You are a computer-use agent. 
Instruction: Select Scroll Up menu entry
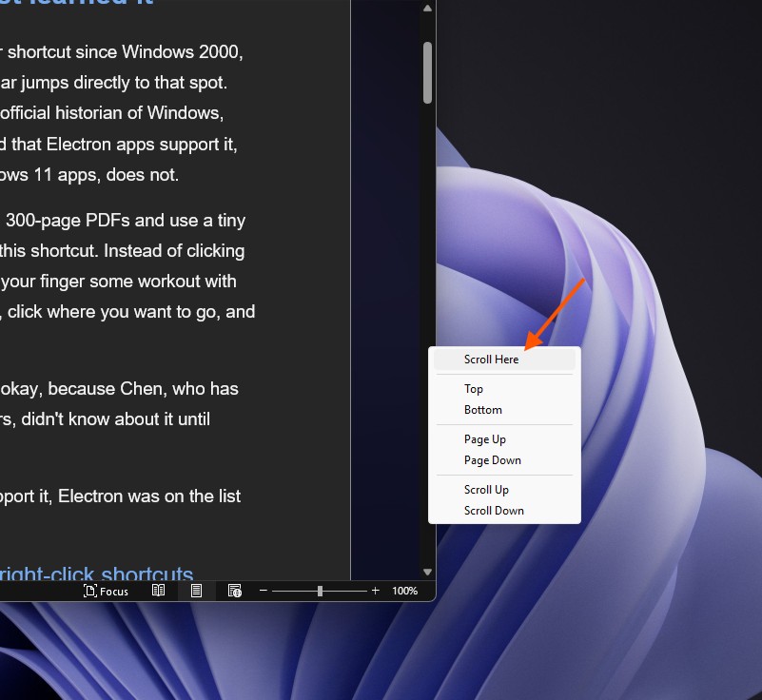pos(504,490)
